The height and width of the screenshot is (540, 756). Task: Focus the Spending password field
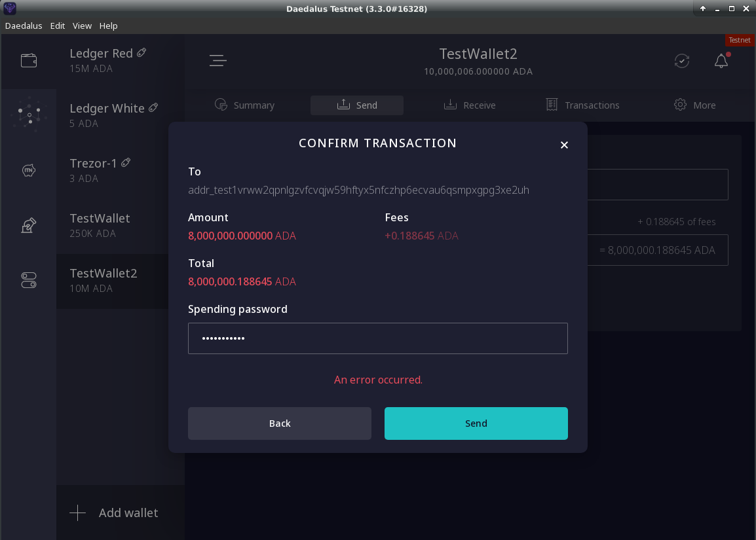[x=378, y=338]
